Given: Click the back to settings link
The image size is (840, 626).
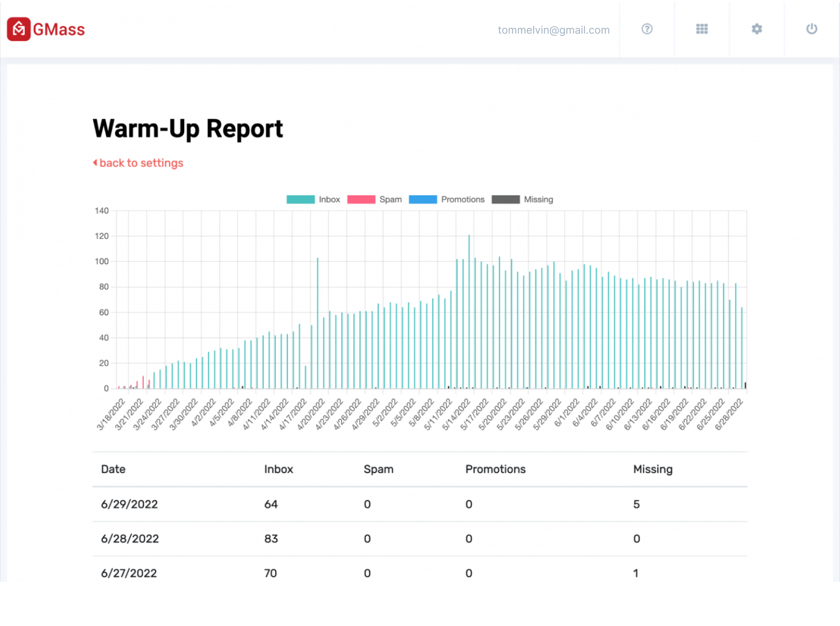Looking at the screenshot, I should click(138, 163).
